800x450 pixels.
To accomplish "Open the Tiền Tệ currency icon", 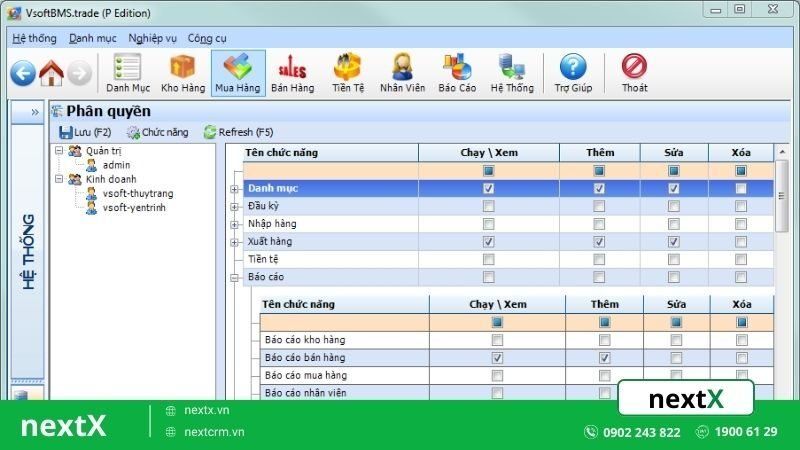I will 347,73.
